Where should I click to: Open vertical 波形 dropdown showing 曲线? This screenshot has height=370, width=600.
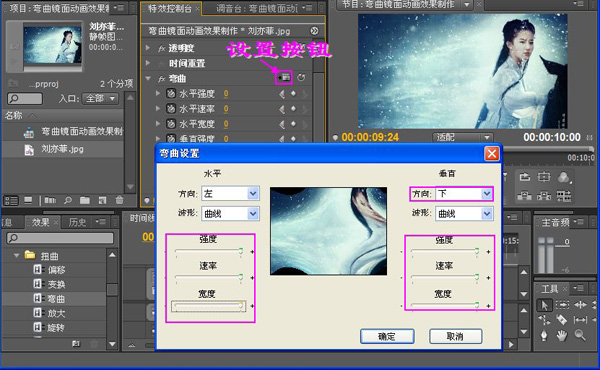click(464, 214)
